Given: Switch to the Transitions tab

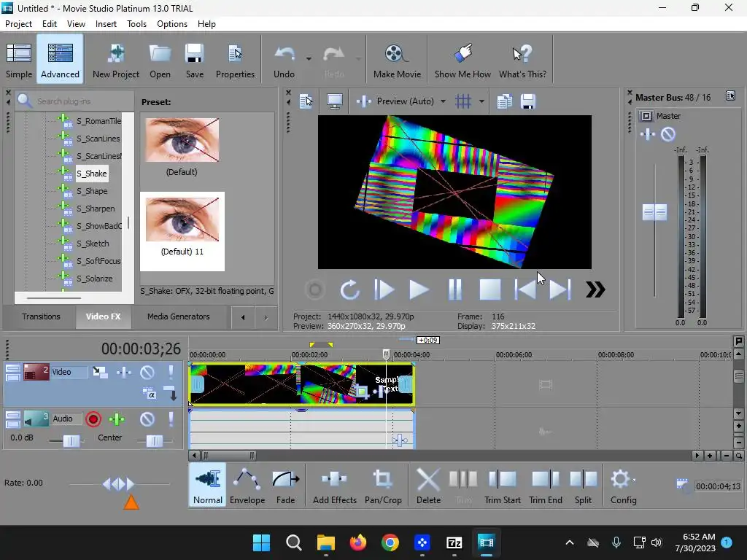Looking at the screenshot, I should [x=41, y=316].
